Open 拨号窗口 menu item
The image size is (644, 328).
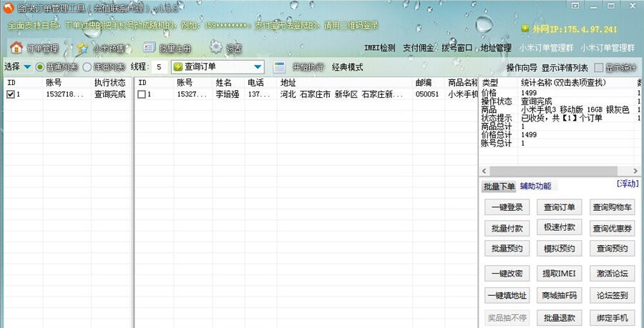(457, 48)
